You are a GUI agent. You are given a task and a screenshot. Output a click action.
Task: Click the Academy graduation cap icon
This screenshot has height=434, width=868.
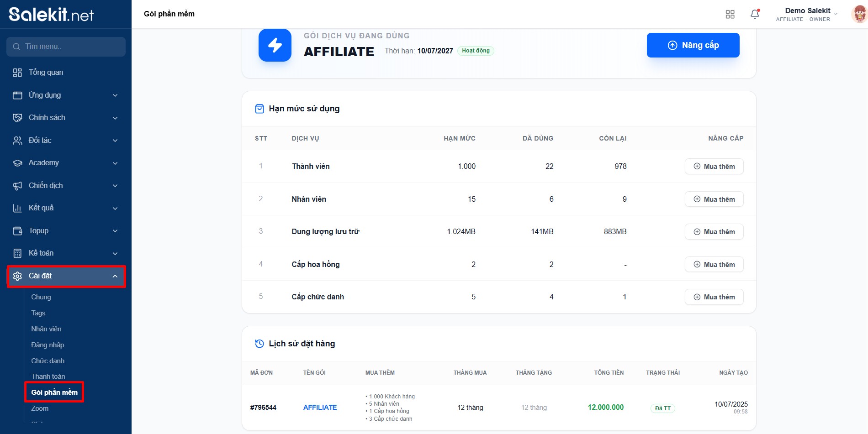point(17,163)
